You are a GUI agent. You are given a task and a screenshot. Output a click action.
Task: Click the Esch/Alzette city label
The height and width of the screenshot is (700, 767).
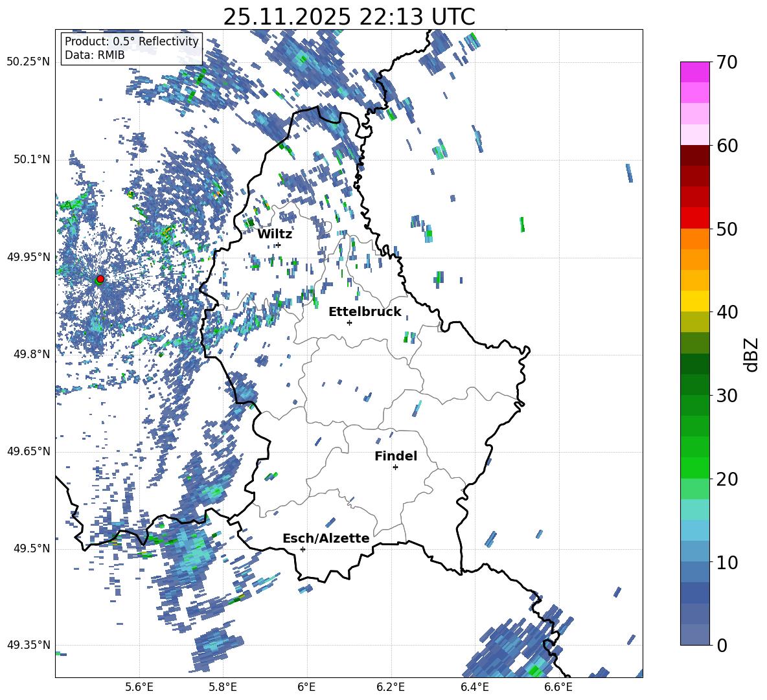click(326, 538)
